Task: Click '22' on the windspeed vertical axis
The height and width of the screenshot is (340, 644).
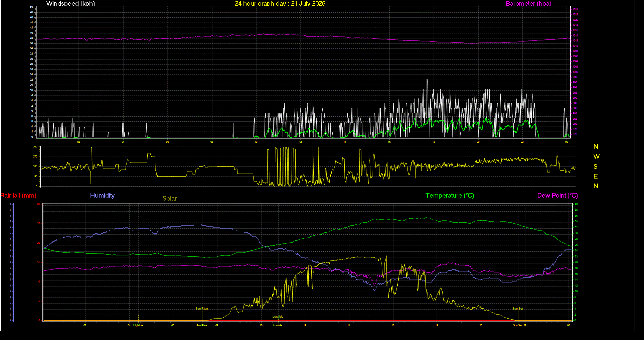Action: 32,80
